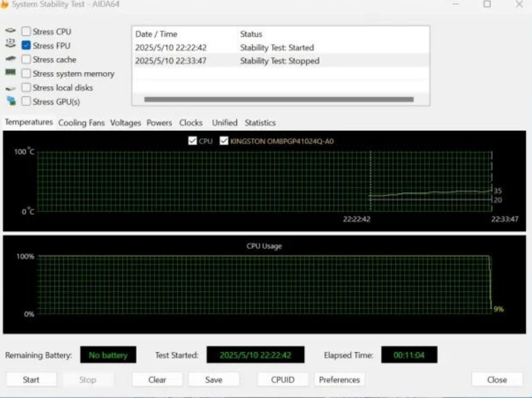The image size is (532, 398).
Task: Click the disk drive icon beside local disks
Action: (x=10, y=88)
